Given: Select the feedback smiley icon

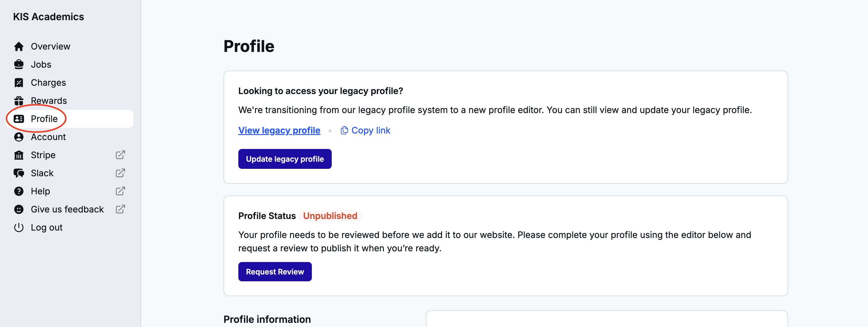Looking at the screenshot, I should coord(19,209).
